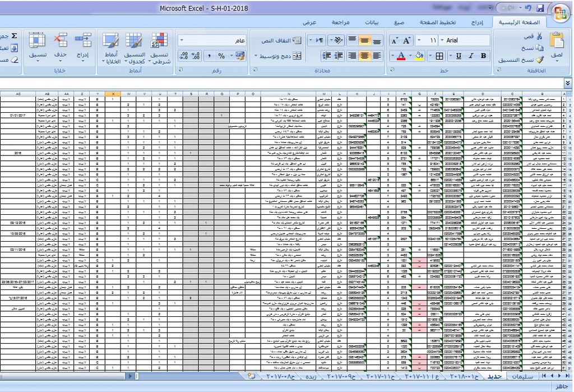Image resolution: width=574 pixels, height=392 pixels.
Task: Click the Delete cells (حذف) icon
Action: (x=61, y=40)
